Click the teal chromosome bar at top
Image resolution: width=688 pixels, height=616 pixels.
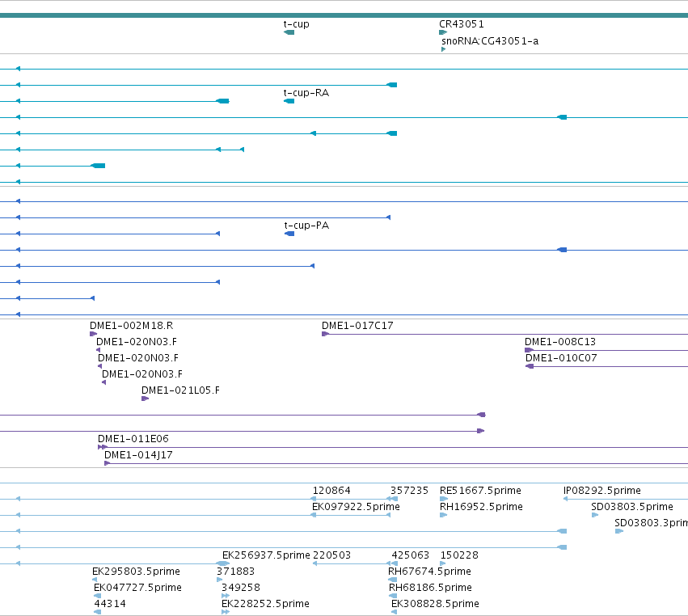tap(344, 15)
